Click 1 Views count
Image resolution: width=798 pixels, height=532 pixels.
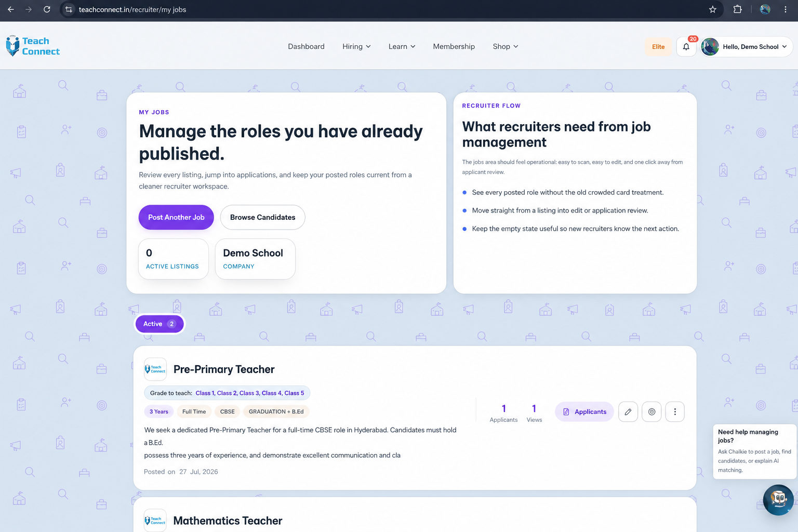[534, 413]
